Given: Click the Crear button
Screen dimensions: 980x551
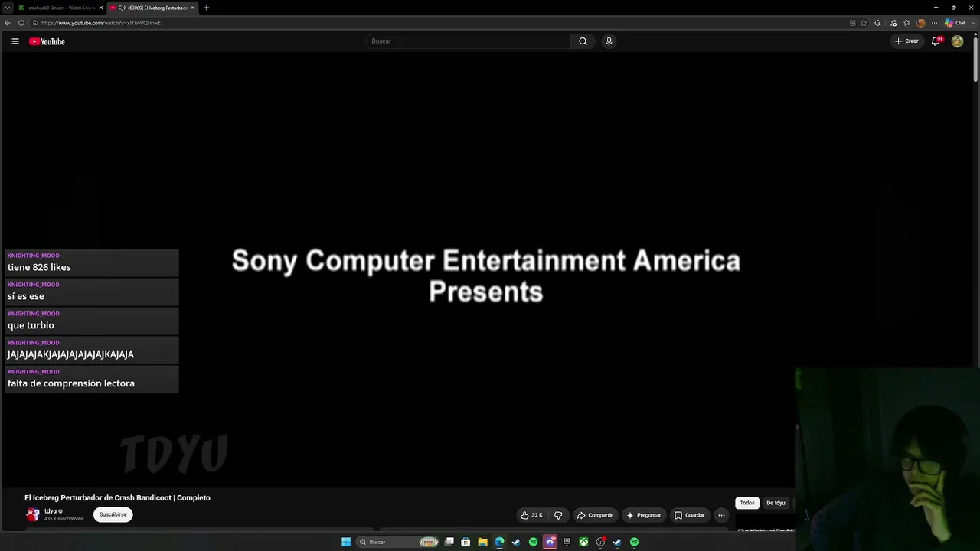Looking at the screenshot, I should pyautogui.click(x=906, y=41).
